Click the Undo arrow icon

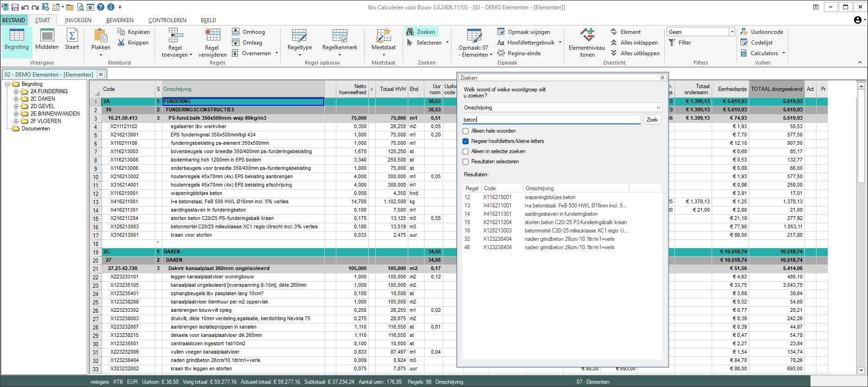(x=25, y=7)
